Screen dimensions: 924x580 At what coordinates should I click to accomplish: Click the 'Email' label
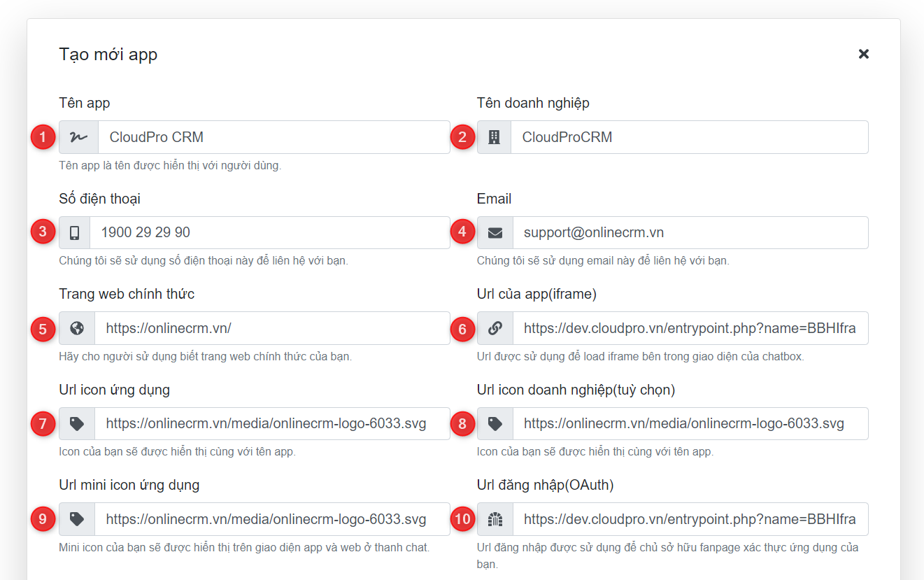pos(494,199)
